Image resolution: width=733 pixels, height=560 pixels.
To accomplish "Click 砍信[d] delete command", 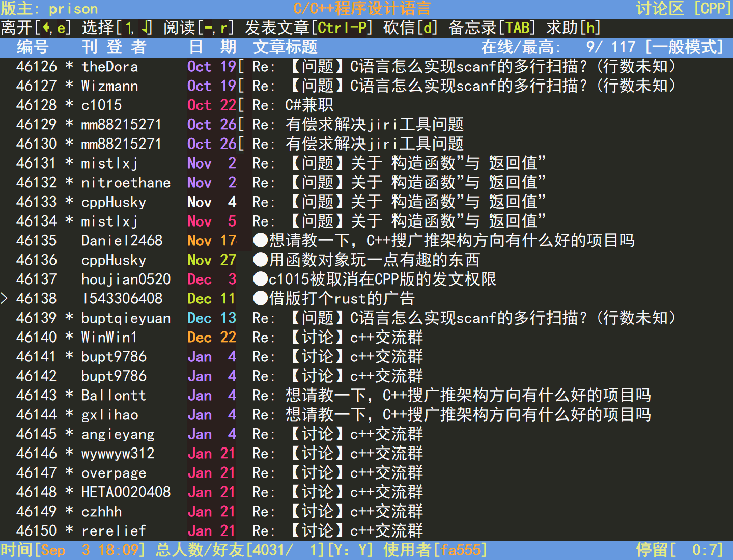I will click(x=411, y=28).
